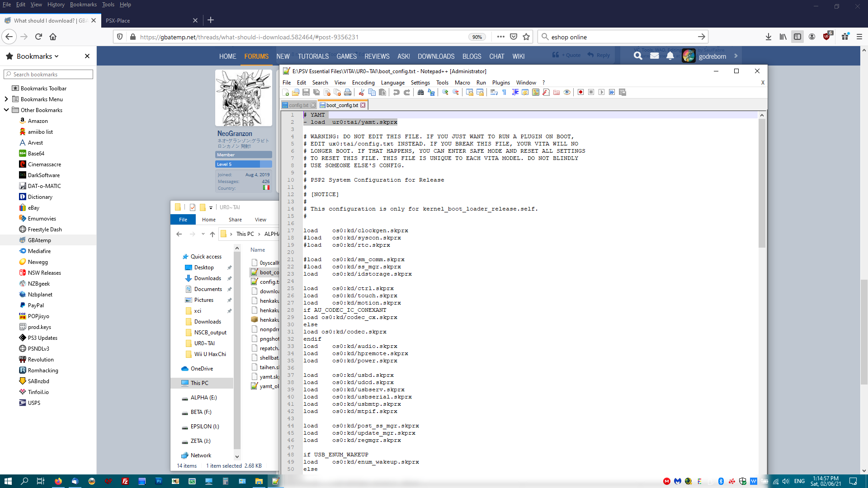
Task: Click FORUMS link in GBAtemp navigation
Action: pos(256,56)
